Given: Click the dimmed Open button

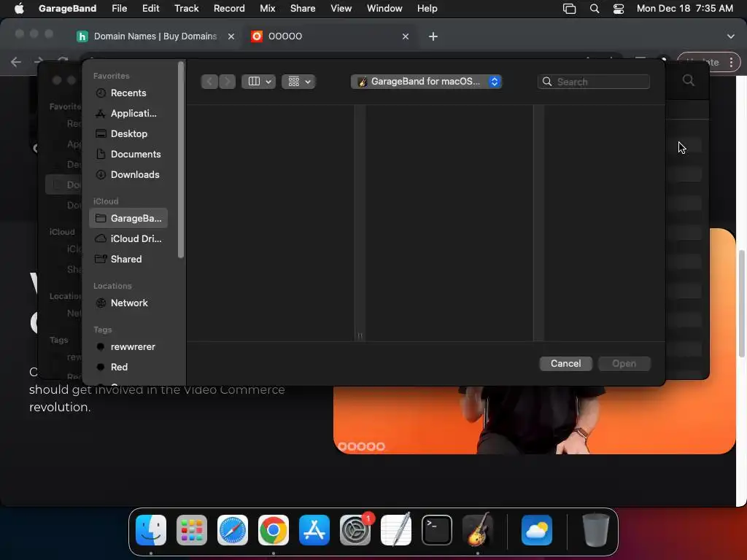Looking at the screenshot, I should point(624,363).
